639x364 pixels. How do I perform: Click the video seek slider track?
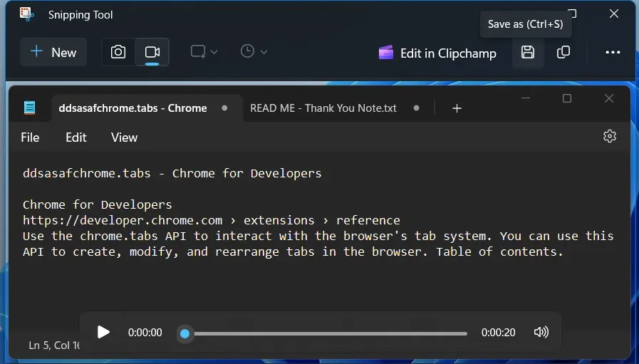(x=328, y=333)
